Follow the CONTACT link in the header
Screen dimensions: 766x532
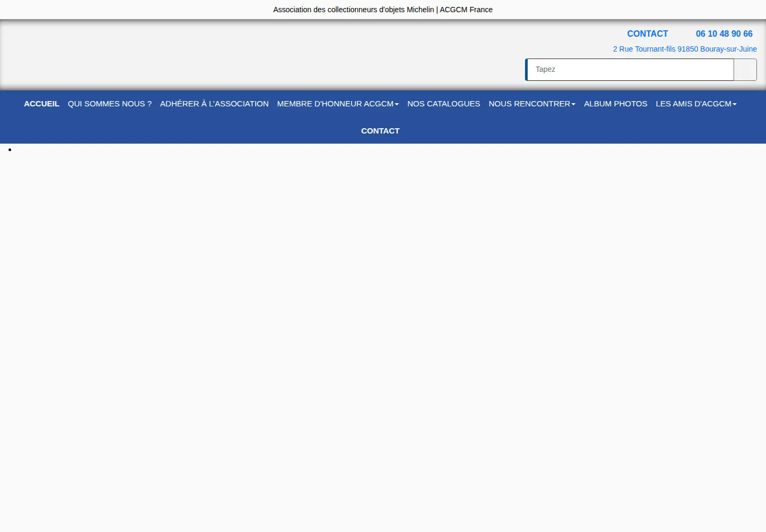click(x=647, y=34)
